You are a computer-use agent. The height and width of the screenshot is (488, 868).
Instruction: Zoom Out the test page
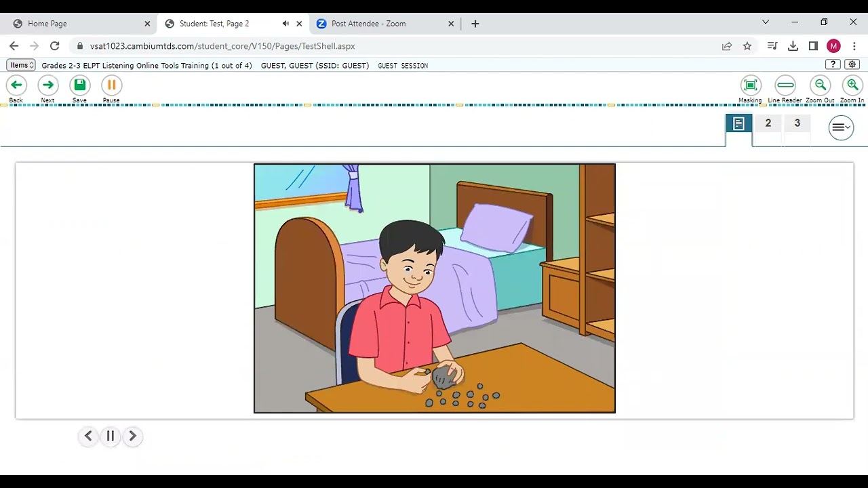[x=821, y=85]
